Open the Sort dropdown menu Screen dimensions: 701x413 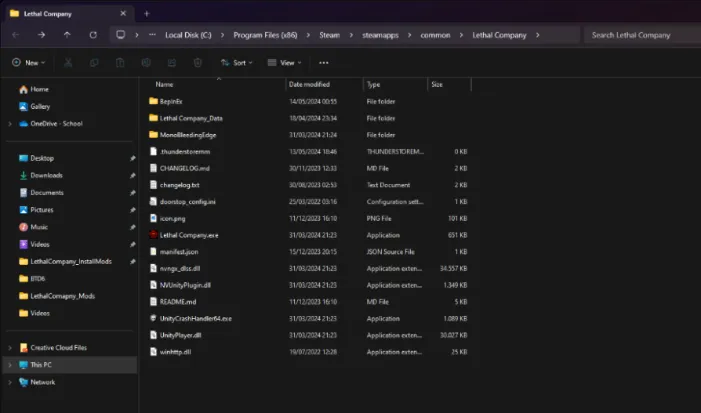(x=236, y=63)
